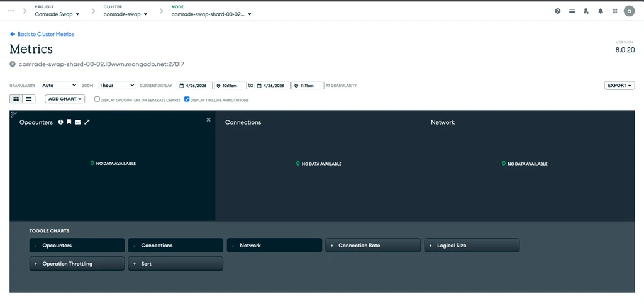
Task: Open the apps grid icon
Action: (615, 11)
